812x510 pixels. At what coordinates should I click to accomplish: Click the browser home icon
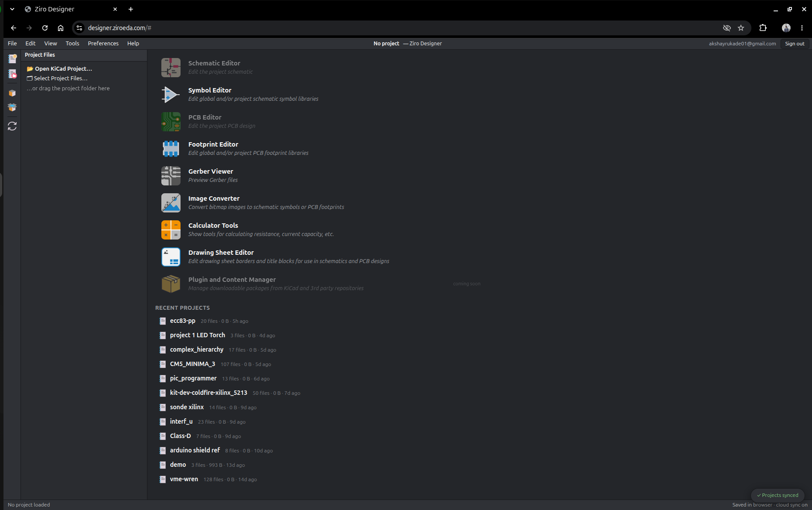point(61,28)
